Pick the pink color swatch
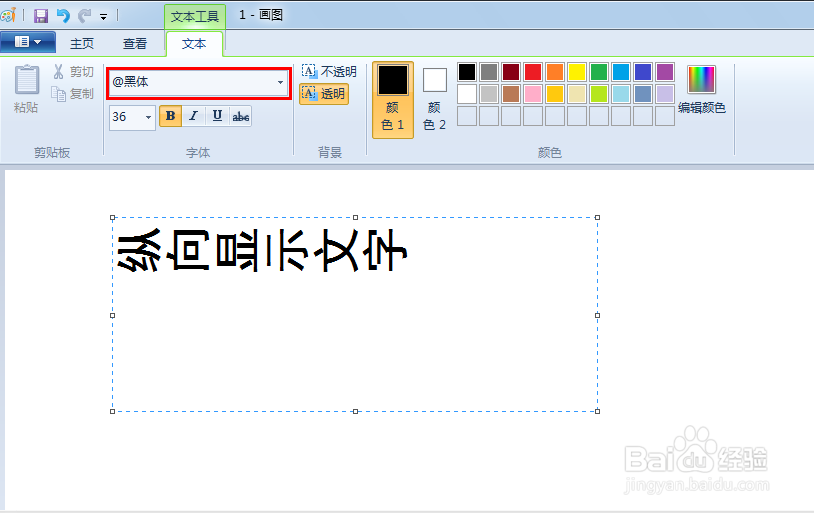 533,94
